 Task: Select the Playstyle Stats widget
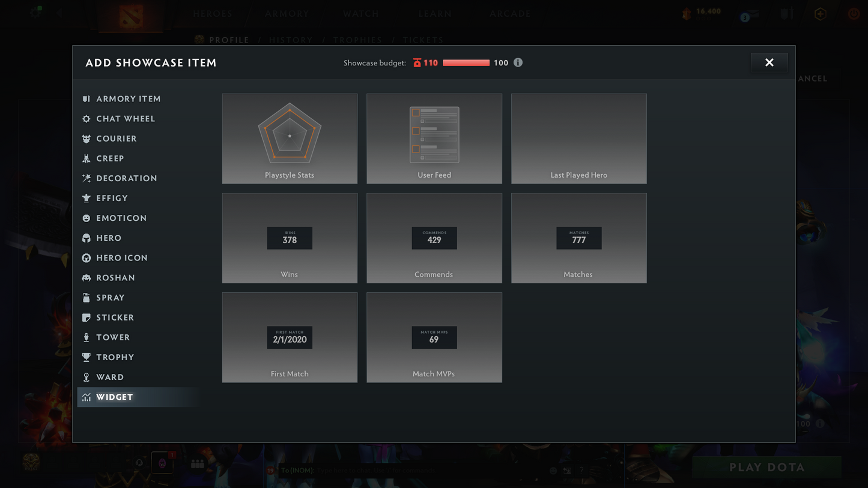point(290,138)
